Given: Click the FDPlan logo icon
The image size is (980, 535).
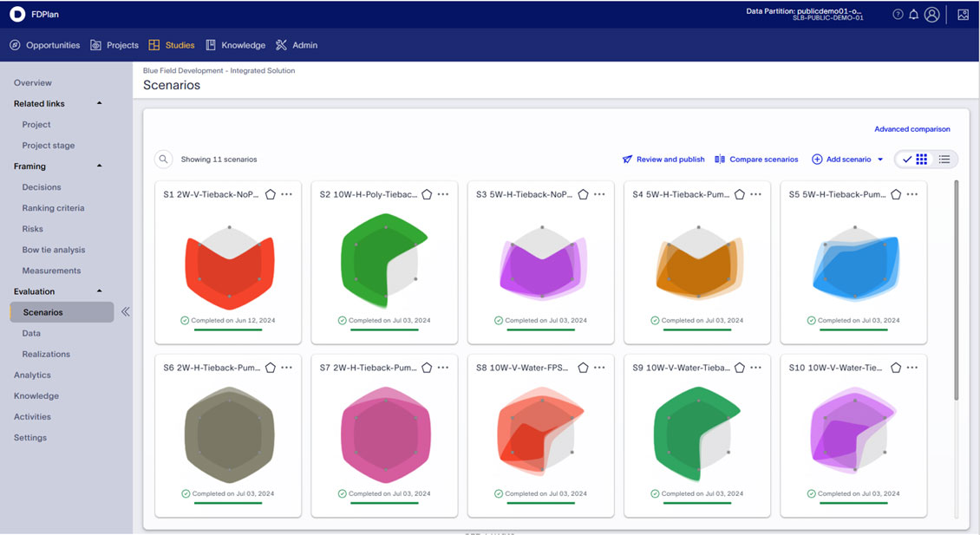Looking at the screenshot, I should tap(17, 15).
